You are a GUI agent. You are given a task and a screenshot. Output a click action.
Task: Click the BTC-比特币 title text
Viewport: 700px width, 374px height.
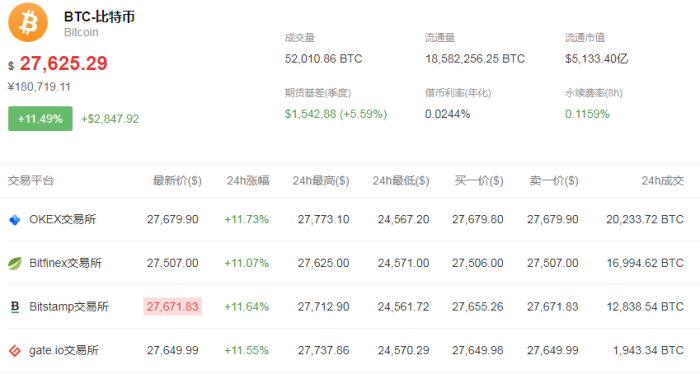[x=99, y=17]
